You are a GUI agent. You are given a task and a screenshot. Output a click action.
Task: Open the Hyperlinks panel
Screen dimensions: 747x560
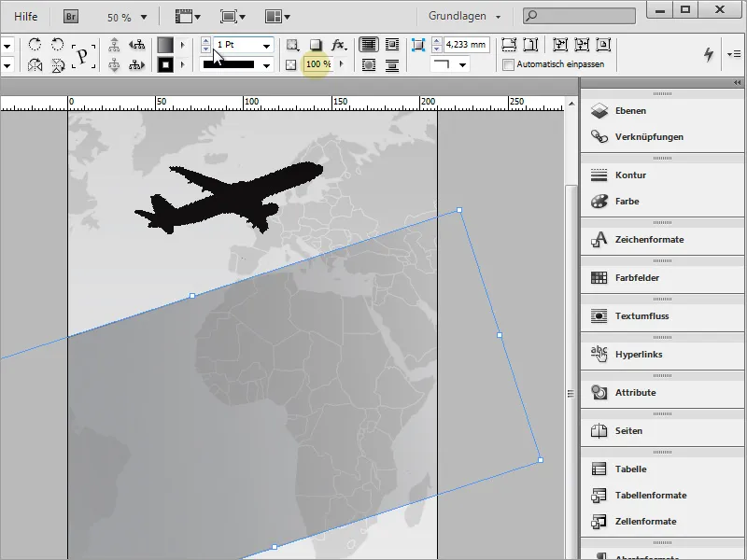tap(640, 355)
